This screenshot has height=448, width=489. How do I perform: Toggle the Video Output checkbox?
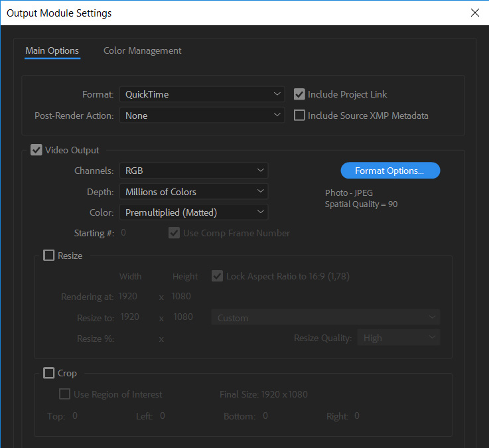pos(36,150)
